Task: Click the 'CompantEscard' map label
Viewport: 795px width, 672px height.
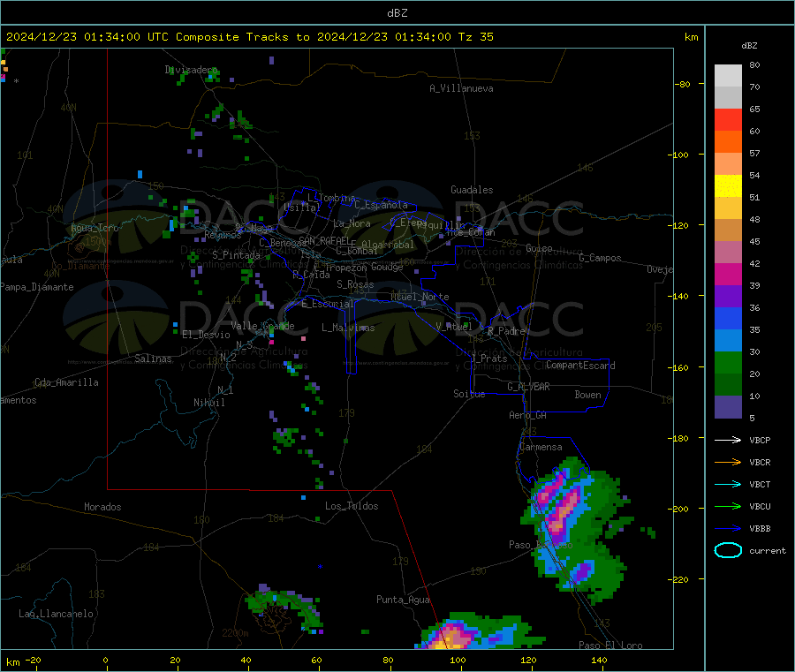Action: (580, 365)
